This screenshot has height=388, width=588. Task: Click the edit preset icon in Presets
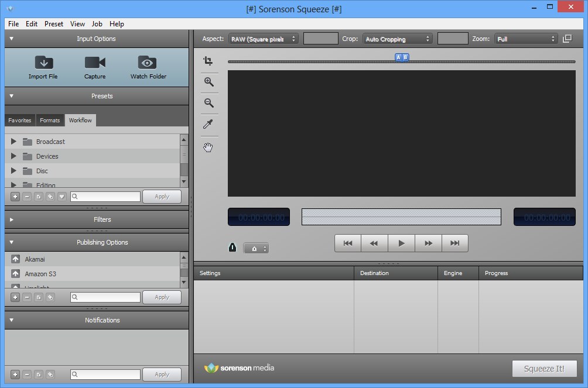pyautogui.click(x=39, y=197)
